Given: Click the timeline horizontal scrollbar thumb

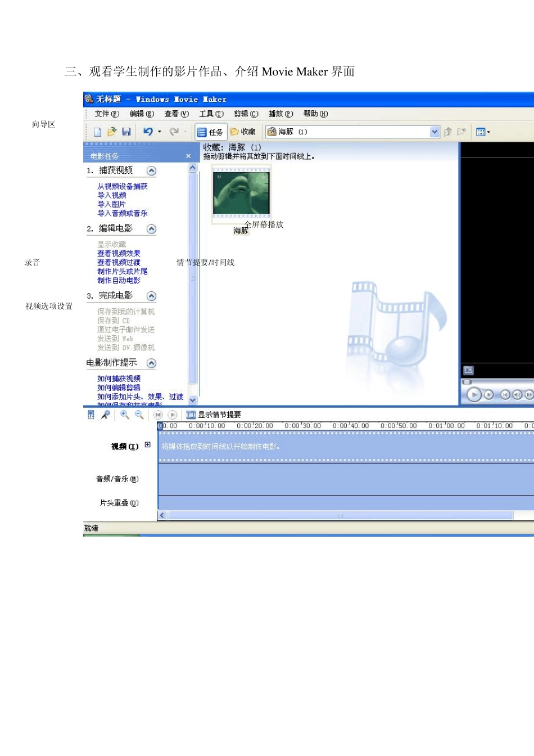Looking at the screenshot, I should pos(340,515).
